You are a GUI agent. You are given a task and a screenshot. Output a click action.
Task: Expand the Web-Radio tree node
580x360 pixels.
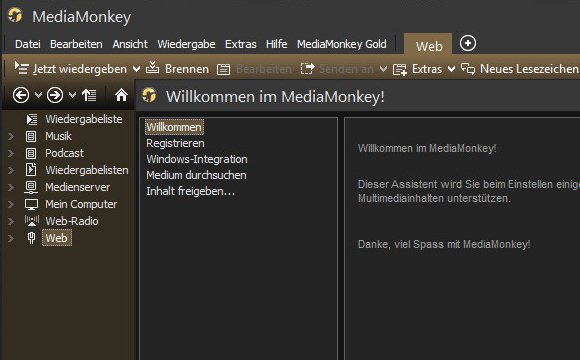click(11, 221)
